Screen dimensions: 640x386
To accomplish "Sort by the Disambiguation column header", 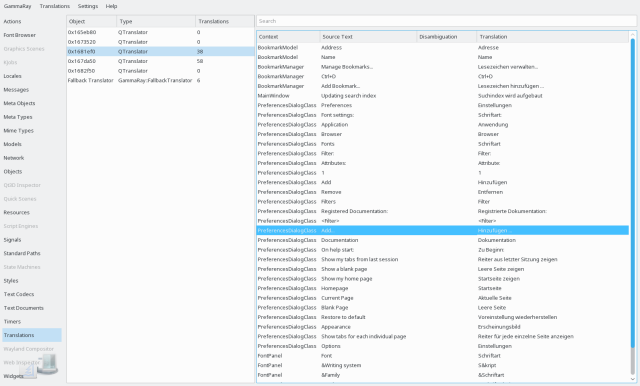I will [447, 37].
